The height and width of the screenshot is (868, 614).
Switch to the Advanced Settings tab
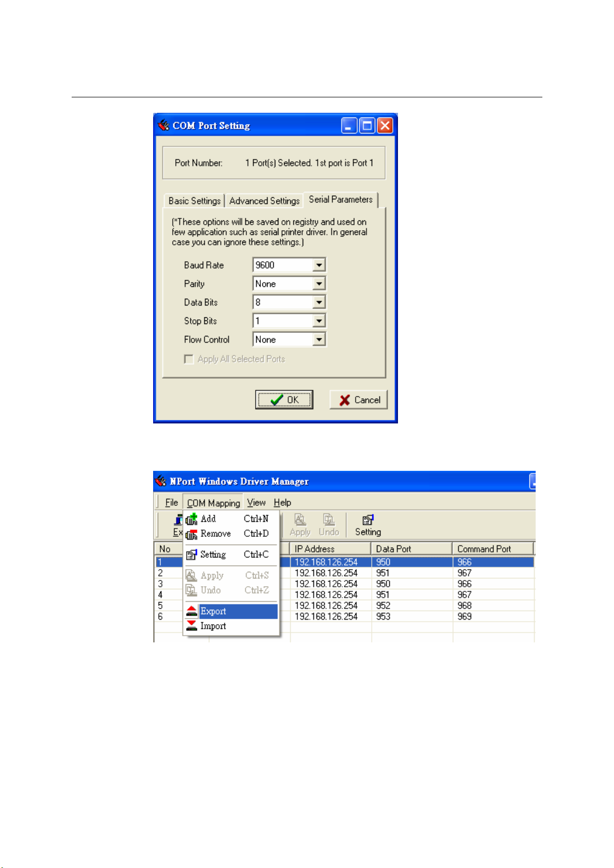click(264, 201)
